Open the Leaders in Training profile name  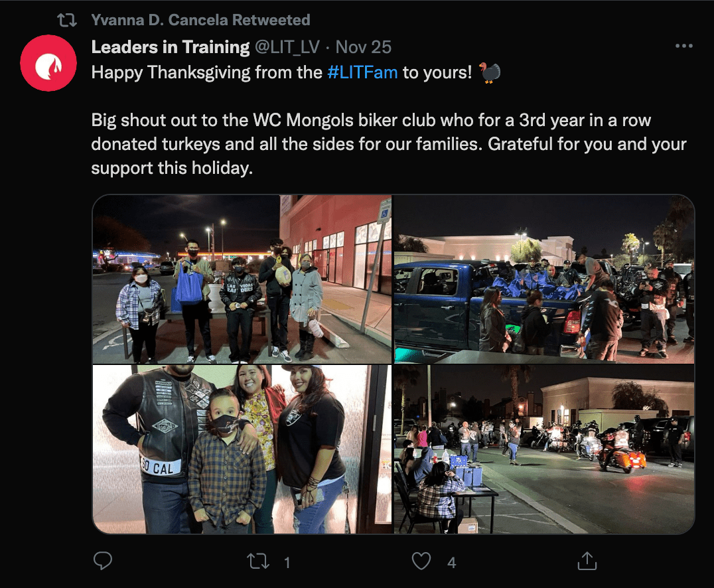tap(171, 47)
